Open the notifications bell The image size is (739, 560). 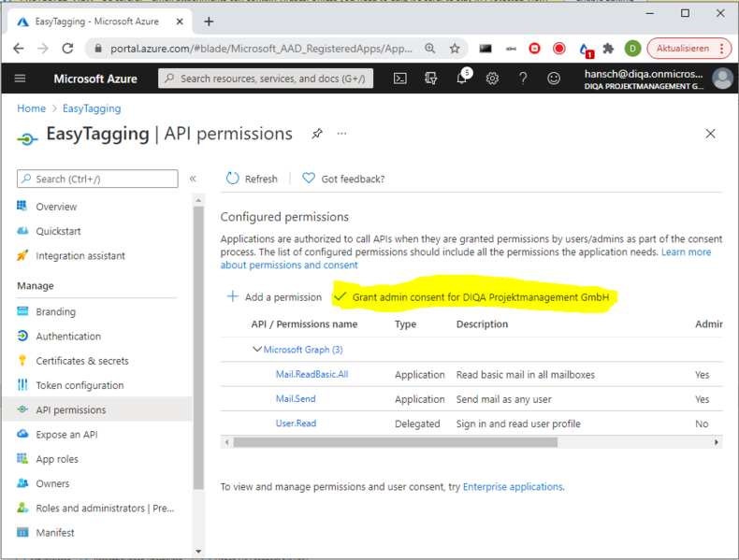461,79
